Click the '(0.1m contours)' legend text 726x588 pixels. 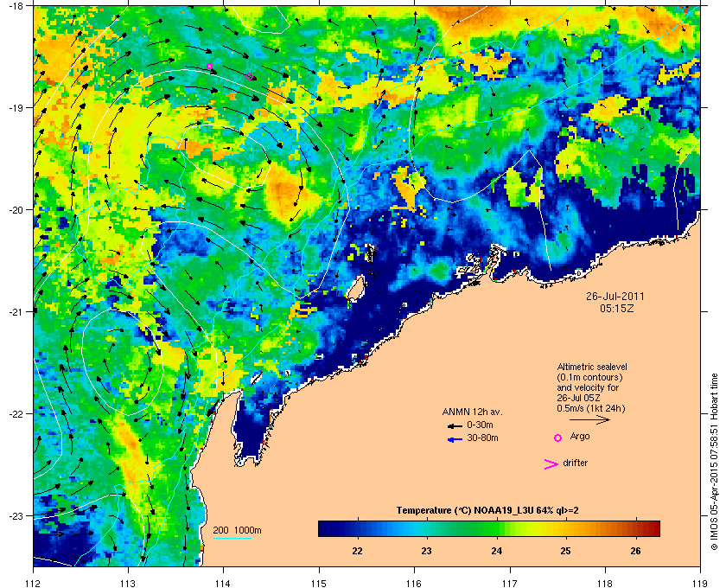(589, 377)
